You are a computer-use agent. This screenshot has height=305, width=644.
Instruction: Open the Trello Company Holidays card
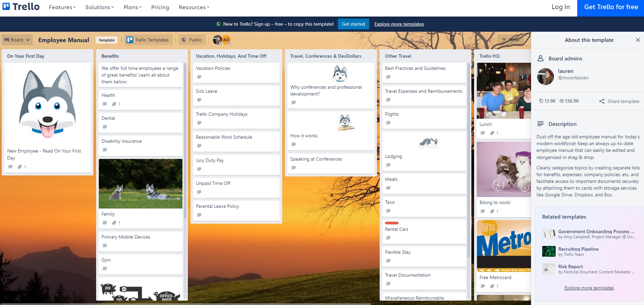coord(236,118)
